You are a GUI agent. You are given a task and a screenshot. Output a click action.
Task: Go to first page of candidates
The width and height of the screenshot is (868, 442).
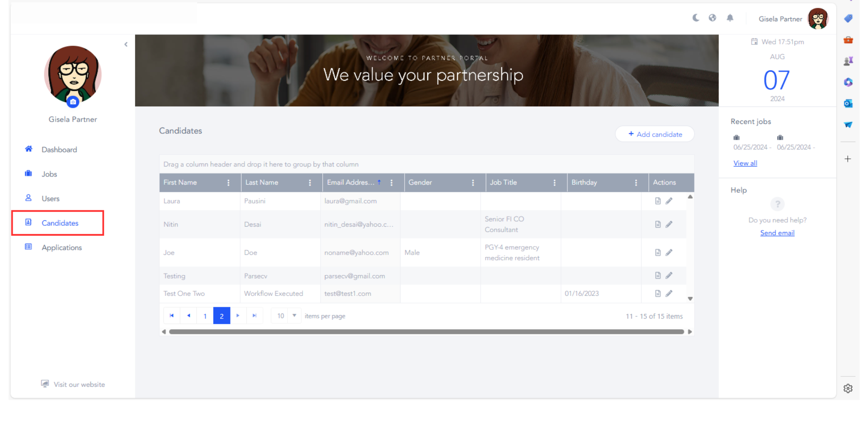(x=172, y=316)
